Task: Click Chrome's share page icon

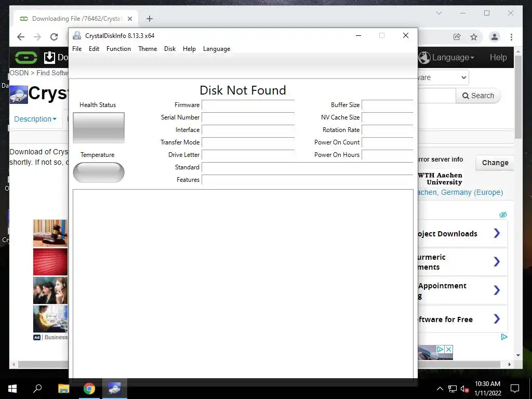Action: (457, 37)
